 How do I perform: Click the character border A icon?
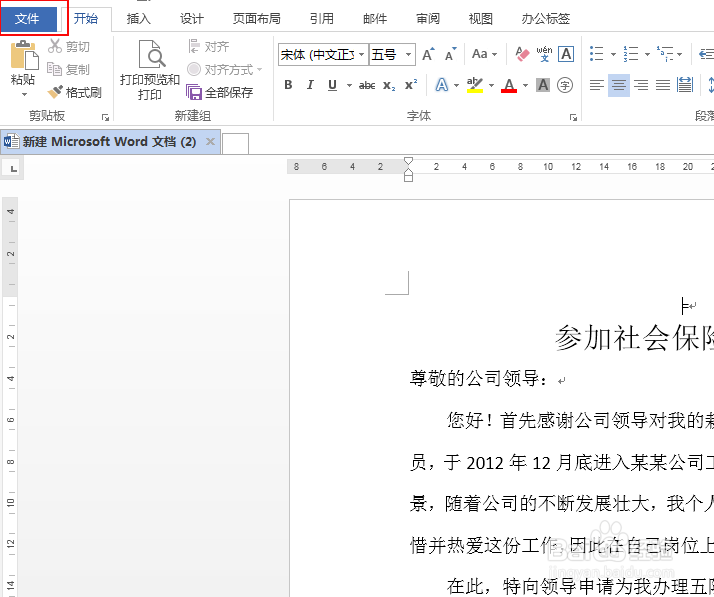pyautogui.click(x=566, y=54)
